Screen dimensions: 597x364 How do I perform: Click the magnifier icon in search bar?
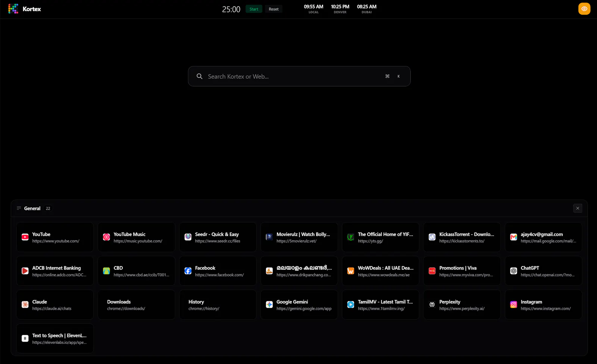click(x=200, y=76)
